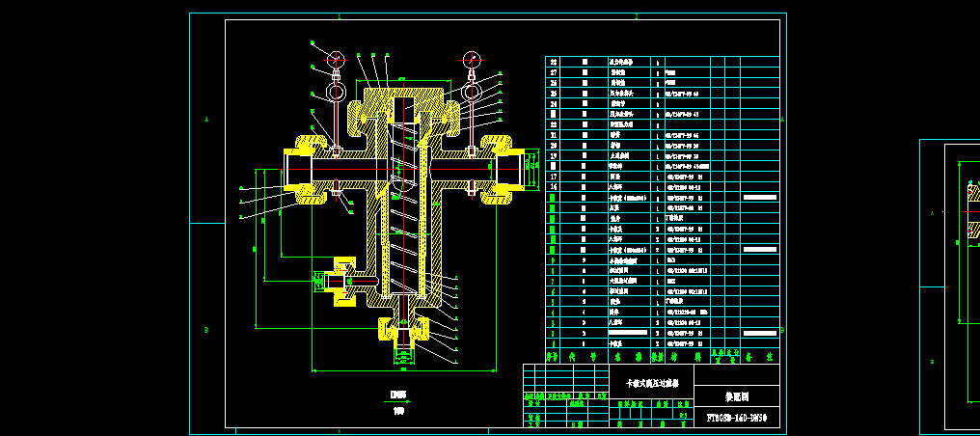Screen dimensions: 980x436
Task: Pick the right pressure gauge circle on the drawing
Action: tap(472, 60)
